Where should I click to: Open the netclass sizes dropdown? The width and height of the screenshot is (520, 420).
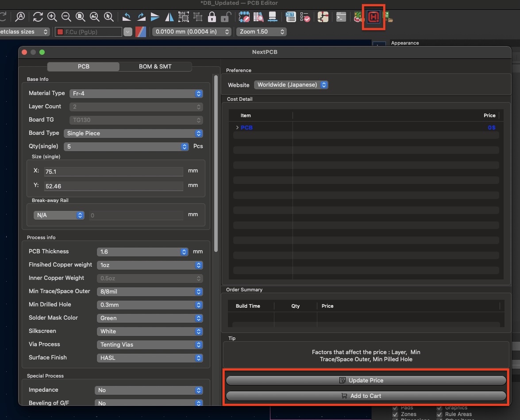point(24,32)
